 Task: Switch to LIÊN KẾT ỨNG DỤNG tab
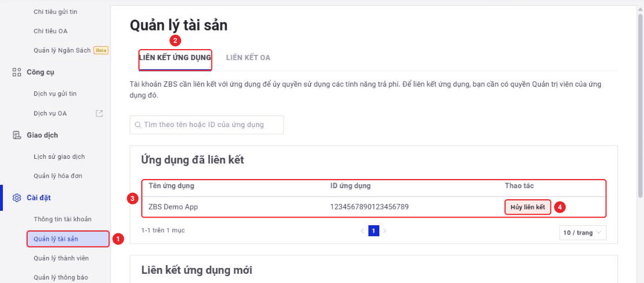pos(175,58)
